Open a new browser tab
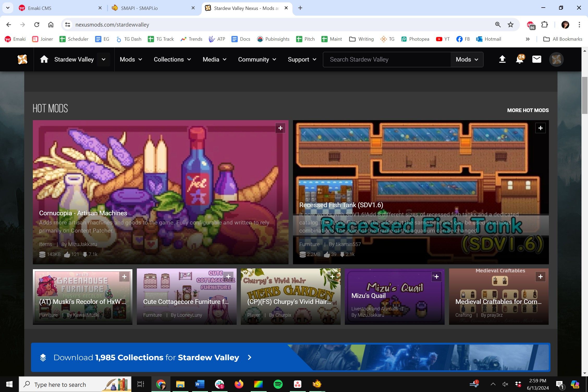This screenshot has height=392, width=588. coord(300,8)
